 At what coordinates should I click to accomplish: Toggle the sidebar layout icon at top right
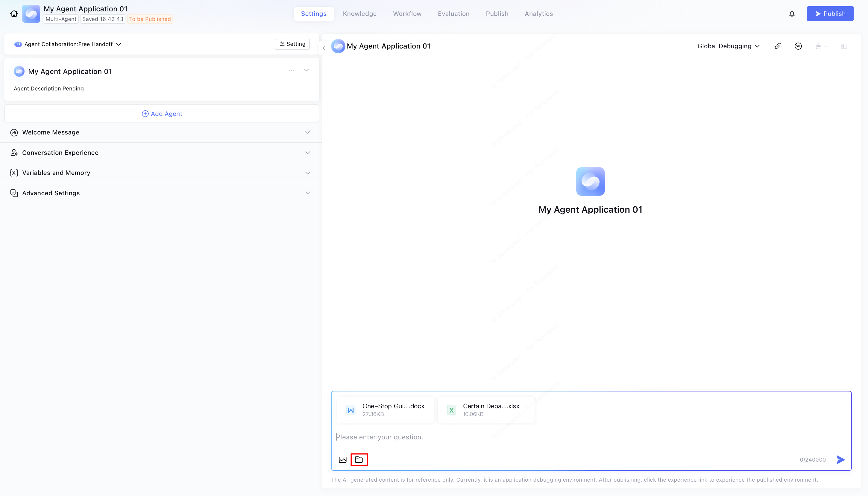pyautogui.click(x=844, y=46)
